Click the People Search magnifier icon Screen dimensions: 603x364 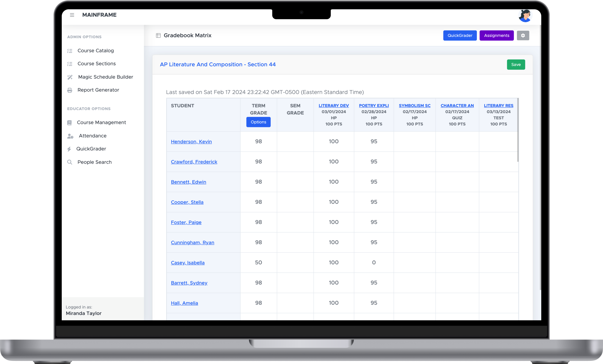(70, 162)
